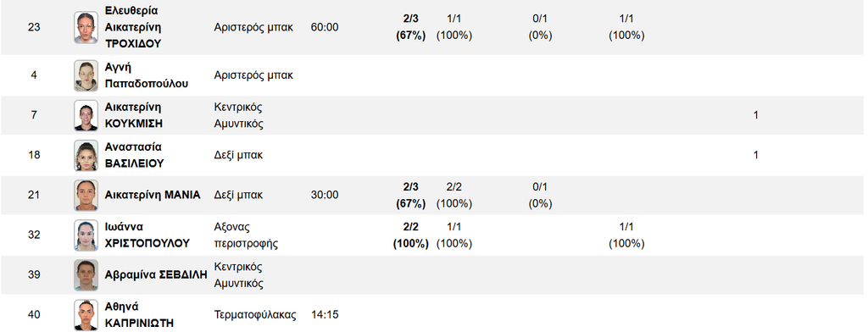Viewport: 868px width, 332px height.
Task: Click the Αικατερίνη ΜΑΝΙΑ name link
Action: 153,195
